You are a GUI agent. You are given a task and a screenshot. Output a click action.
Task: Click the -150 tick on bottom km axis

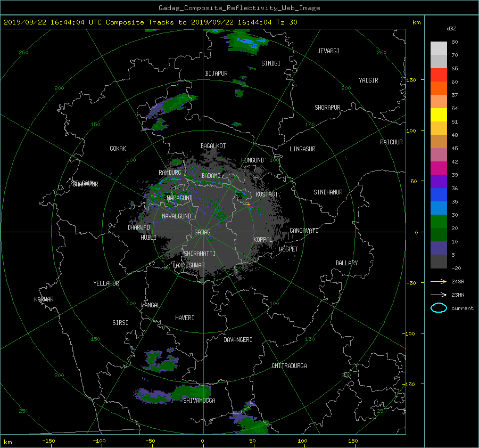[x=48, y=441]
